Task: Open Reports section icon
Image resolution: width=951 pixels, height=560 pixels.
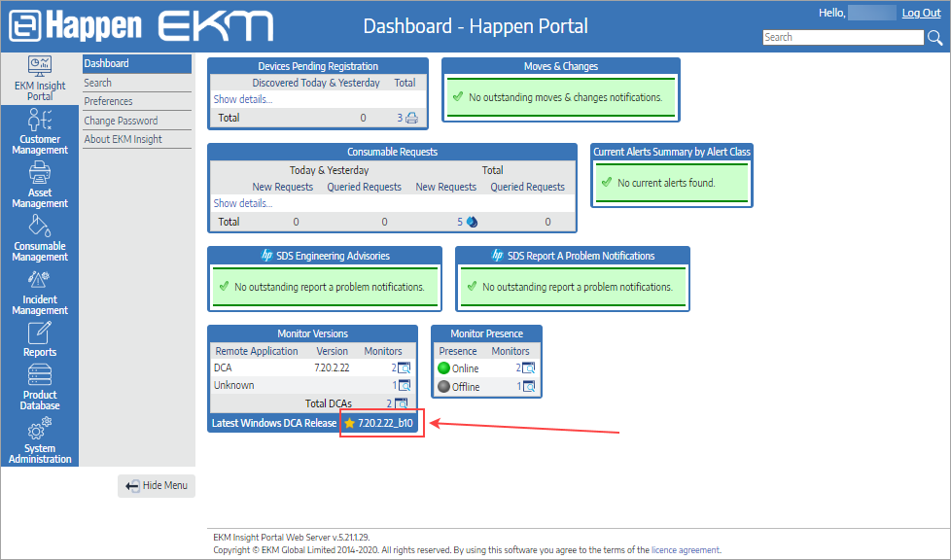Action: 40,332
